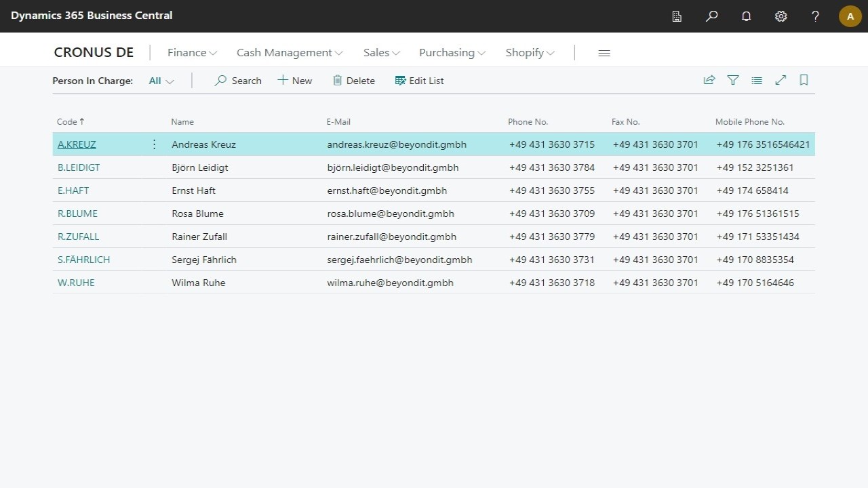
Task: Expand page to full width view
Action: click(x=781, y=80)
